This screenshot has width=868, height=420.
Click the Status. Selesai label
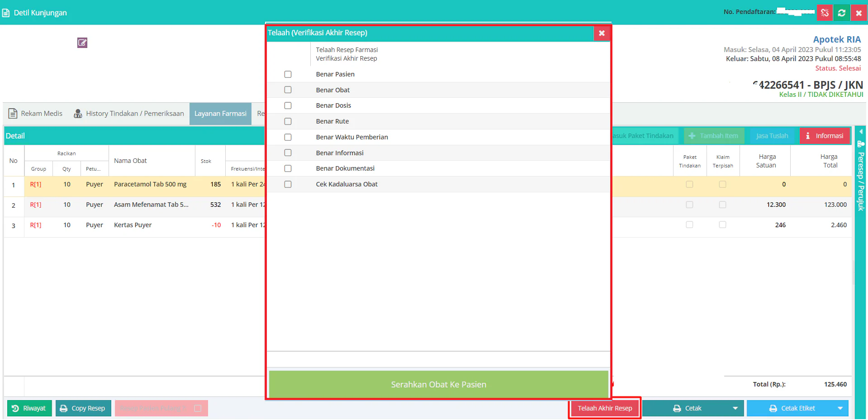838,68
